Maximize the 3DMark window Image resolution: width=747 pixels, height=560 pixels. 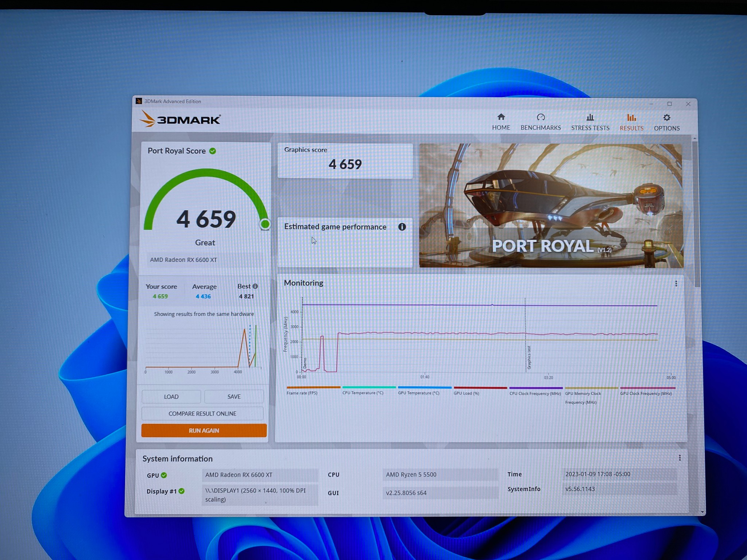pyautogui.click(x=669, y=104)
